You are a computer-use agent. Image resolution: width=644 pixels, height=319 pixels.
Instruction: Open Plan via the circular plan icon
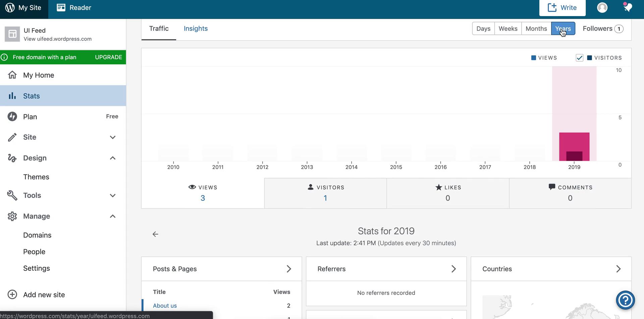click(x=12, y=116)
